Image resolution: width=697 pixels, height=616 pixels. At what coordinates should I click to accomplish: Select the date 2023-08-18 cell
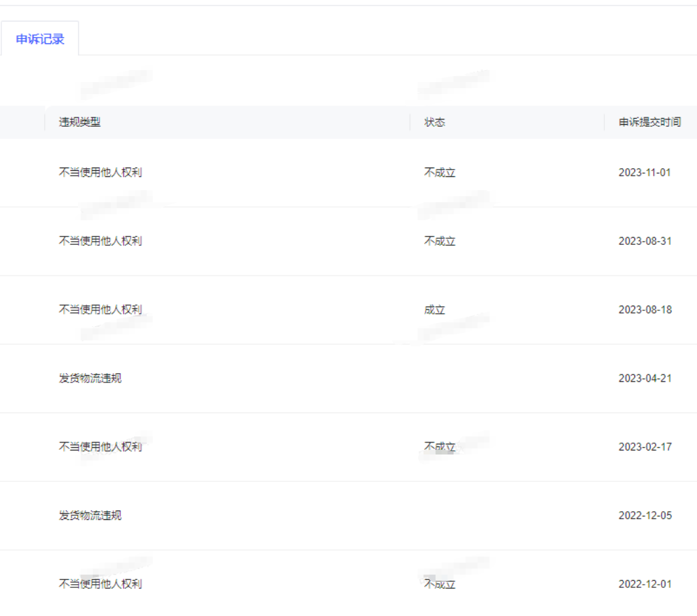tap(644, 310)
